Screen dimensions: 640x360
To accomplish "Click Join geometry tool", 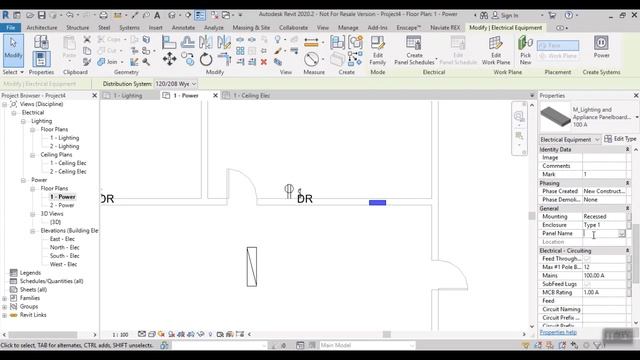I will pyautogui.click(x=108, y=62).
